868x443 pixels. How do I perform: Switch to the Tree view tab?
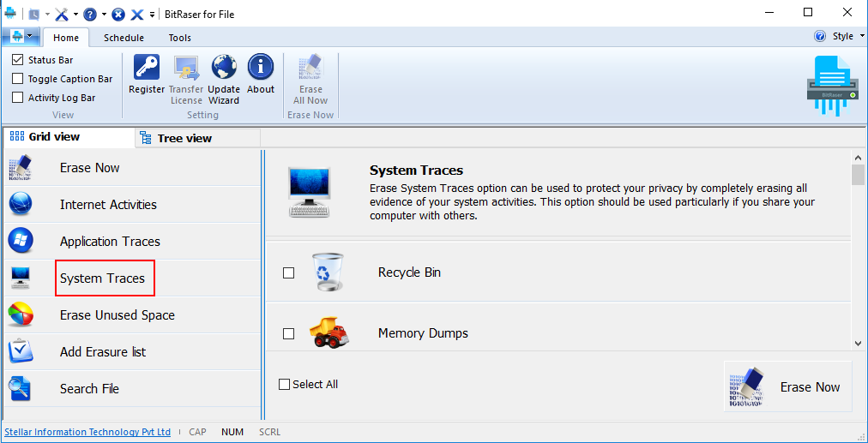click(197, 138)
